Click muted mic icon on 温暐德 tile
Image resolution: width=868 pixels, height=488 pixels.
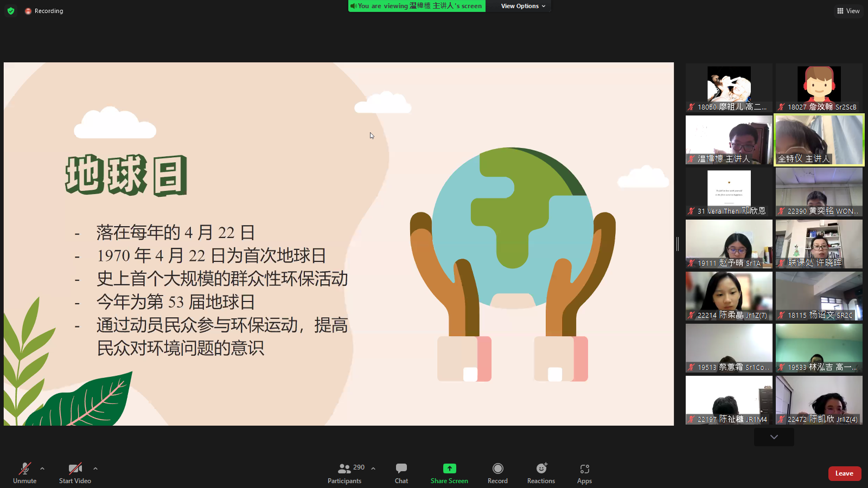click(691, 159)
